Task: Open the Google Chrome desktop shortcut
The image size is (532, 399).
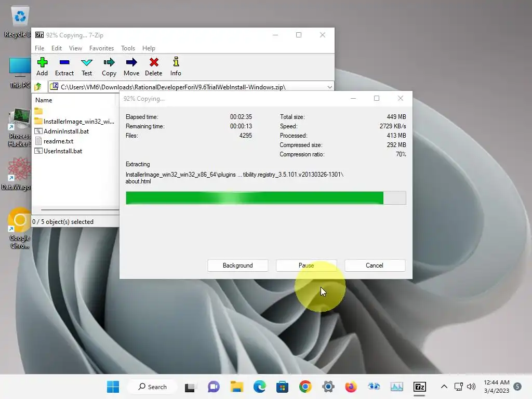Action: [x=20, y=229]
